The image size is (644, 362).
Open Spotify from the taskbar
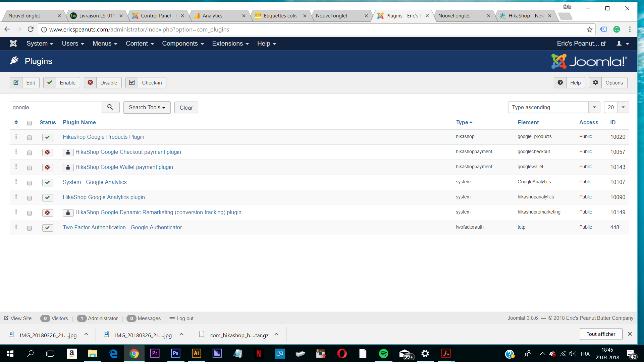(x=383, y=354)
